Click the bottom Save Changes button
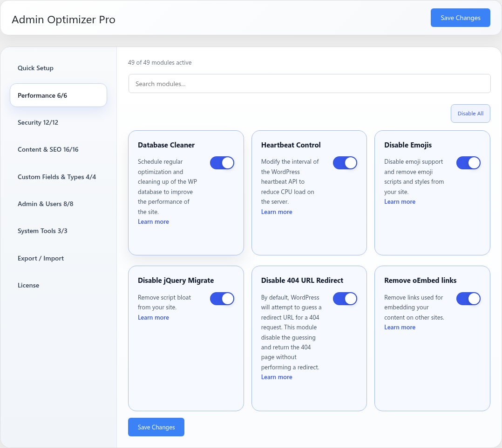This screenshot has height=448, width=502. pyautogui.click(x=156, y=427)
